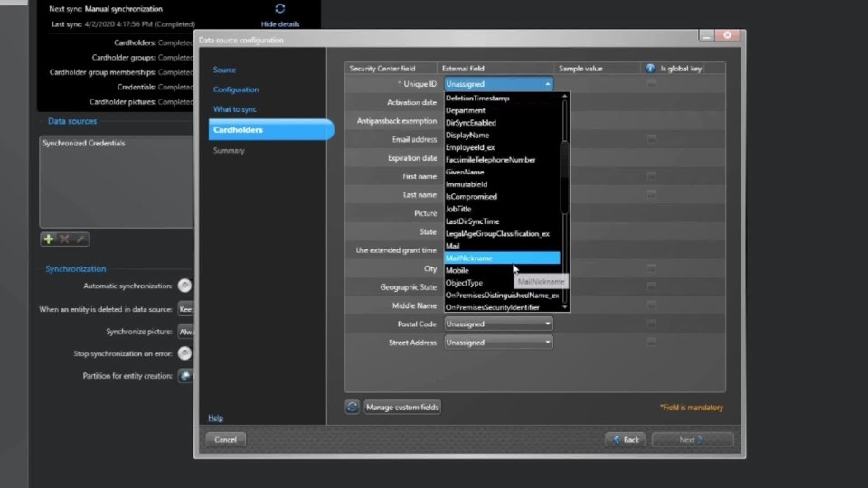Open the Unique ID external field dropdown
This screenshot has width=868, height=488.
click(498, 84)
